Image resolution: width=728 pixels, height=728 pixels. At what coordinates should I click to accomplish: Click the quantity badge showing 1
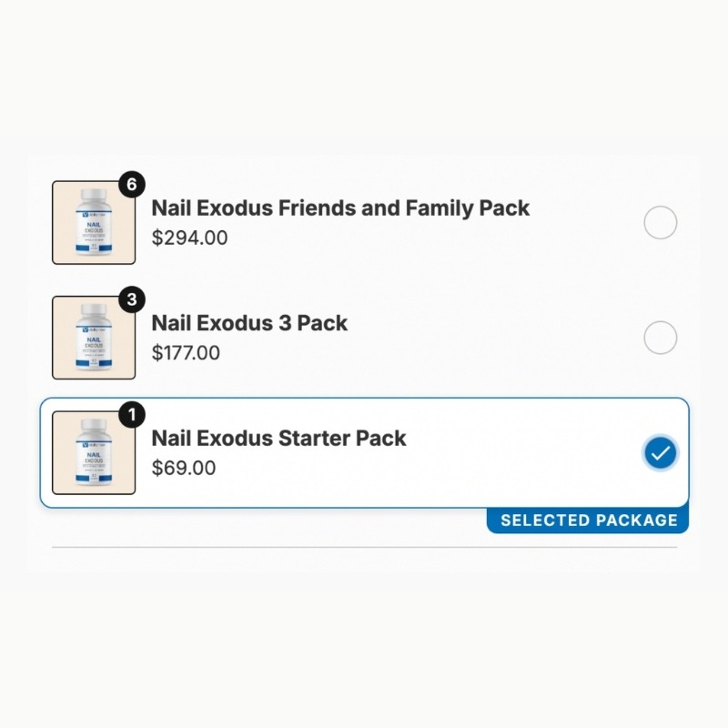tap(132, 415)
